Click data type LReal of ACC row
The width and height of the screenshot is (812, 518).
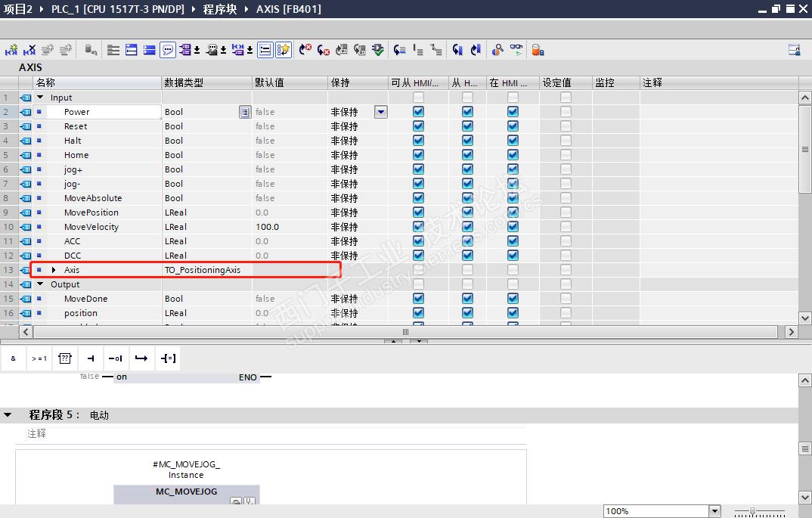175,241
